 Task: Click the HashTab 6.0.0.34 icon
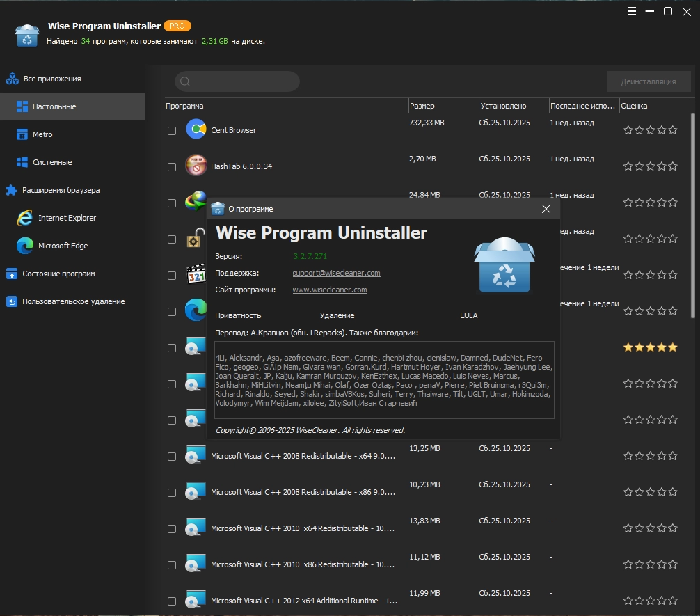[196, 166]
